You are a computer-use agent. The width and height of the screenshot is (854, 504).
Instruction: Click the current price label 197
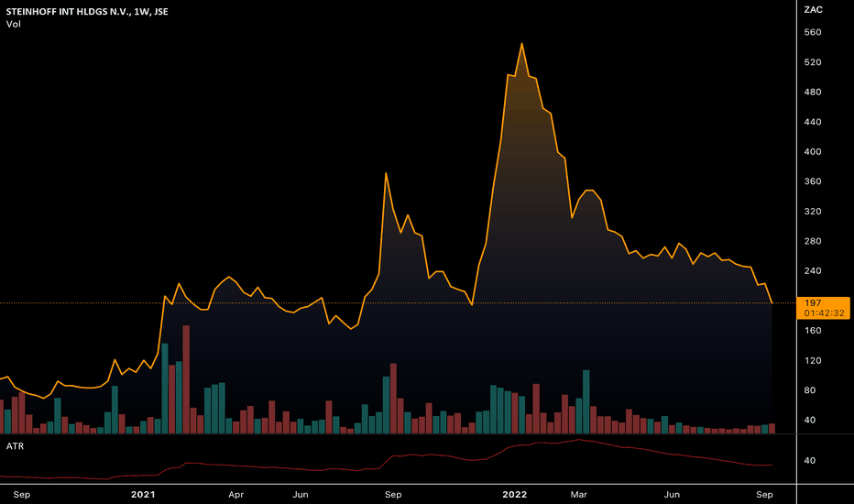tap(823, 308)
